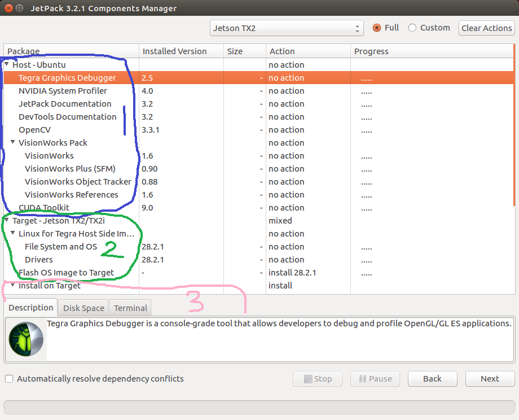
Task: Collapse Linux for Tegra Host Side group
Action: [12, 233]
